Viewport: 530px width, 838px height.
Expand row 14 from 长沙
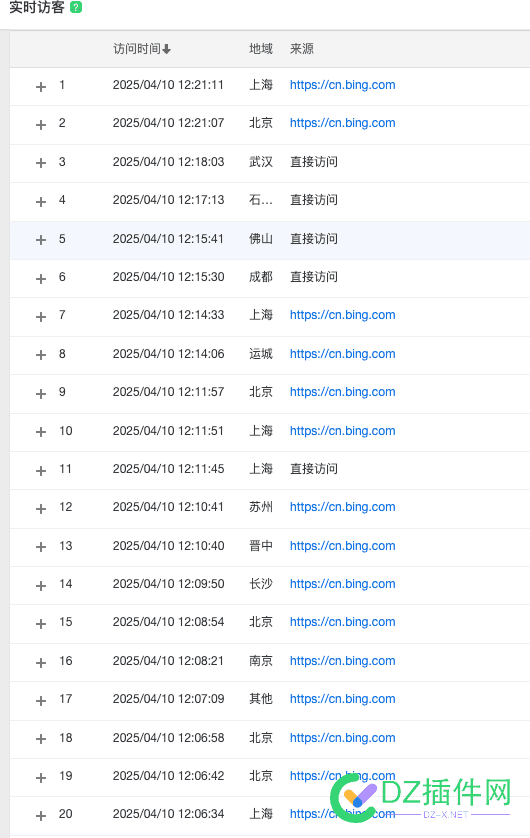pos(41,585)
